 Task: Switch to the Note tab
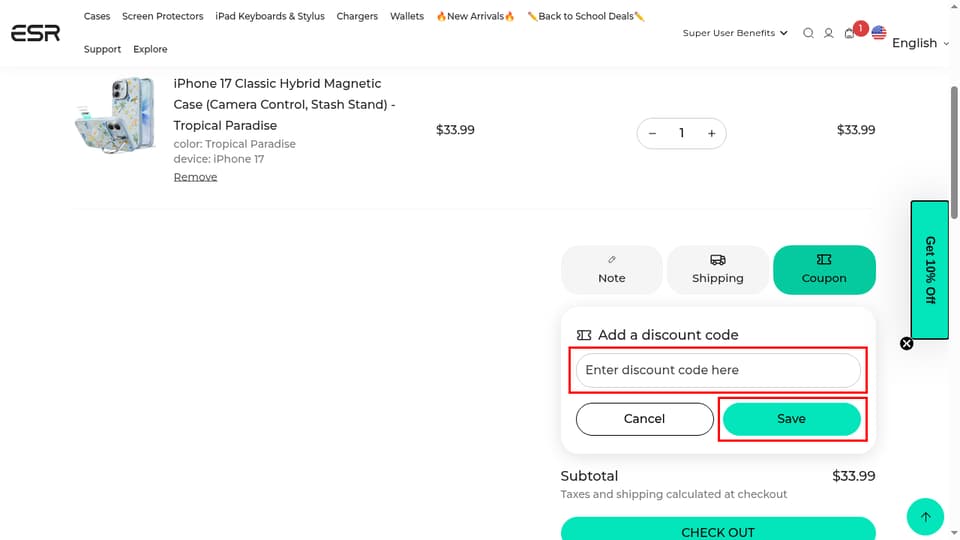pyautogui.click(x=612, y=270)
